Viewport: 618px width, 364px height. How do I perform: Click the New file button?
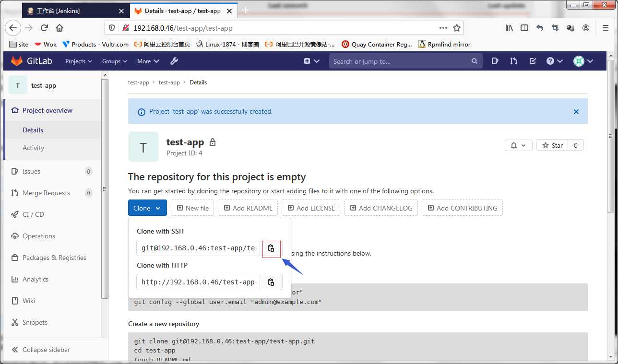[192, 208]
